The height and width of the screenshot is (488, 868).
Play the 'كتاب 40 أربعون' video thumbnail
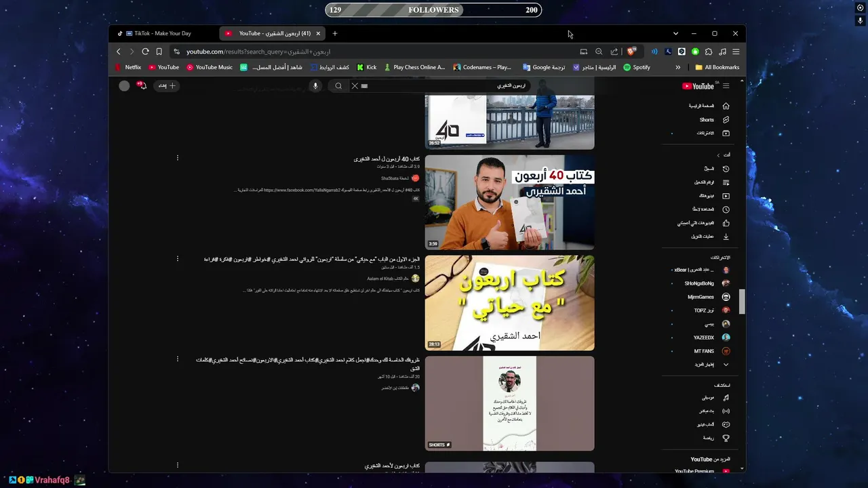(x=509, y=203)
